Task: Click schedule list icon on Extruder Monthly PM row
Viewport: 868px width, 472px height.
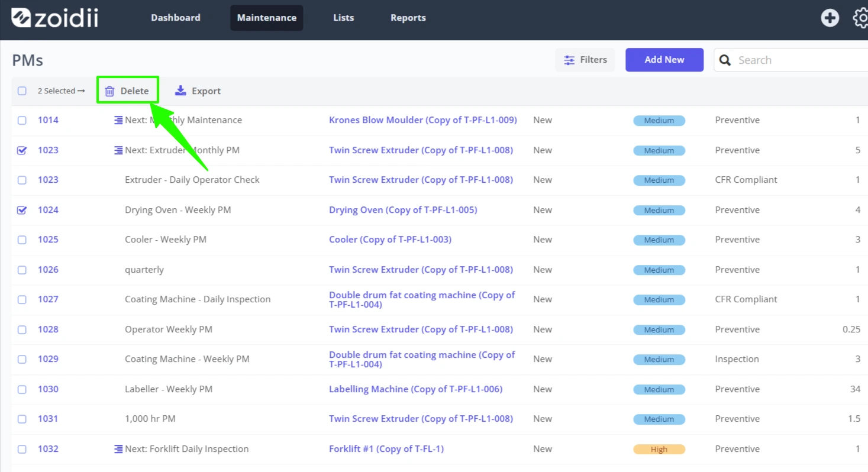Action: tap(118, 150)
